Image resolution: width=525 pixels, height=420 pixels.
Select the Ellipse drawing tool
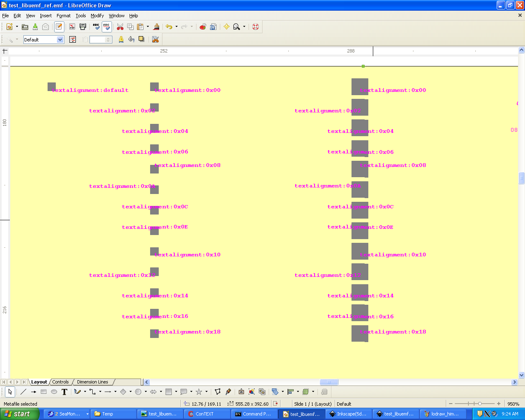(54, 392)
